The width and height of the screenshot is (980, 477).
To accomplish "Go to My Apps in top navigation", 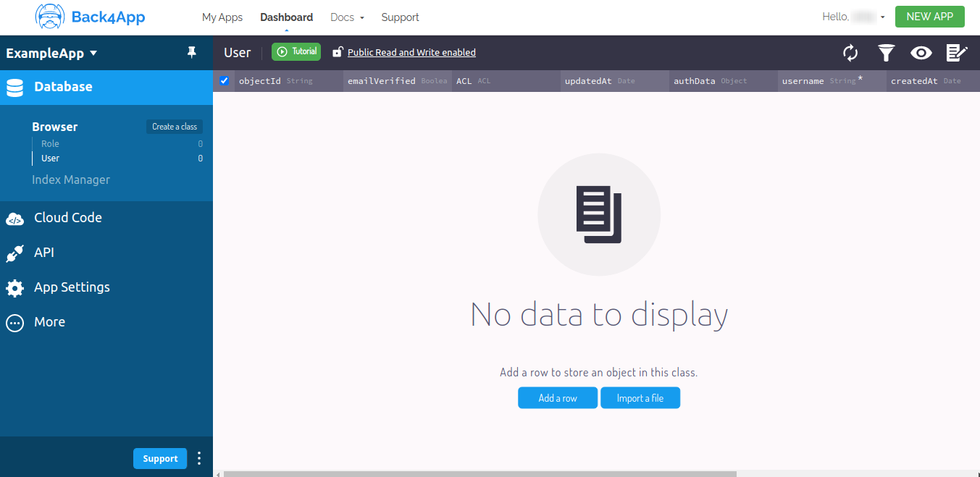I will click(222, 17).
